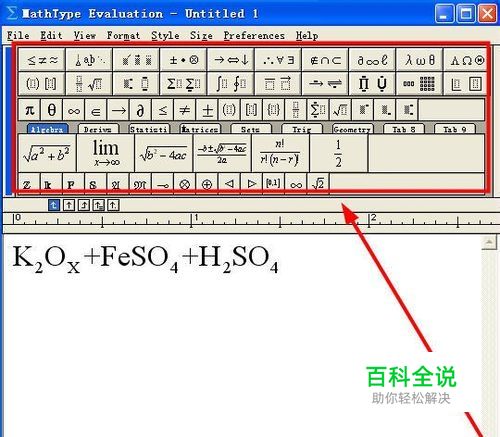This screenshot has height=437, width=500.
Task: Open the relational symbols palette (≤≠≈)
Action: [42, 60]
